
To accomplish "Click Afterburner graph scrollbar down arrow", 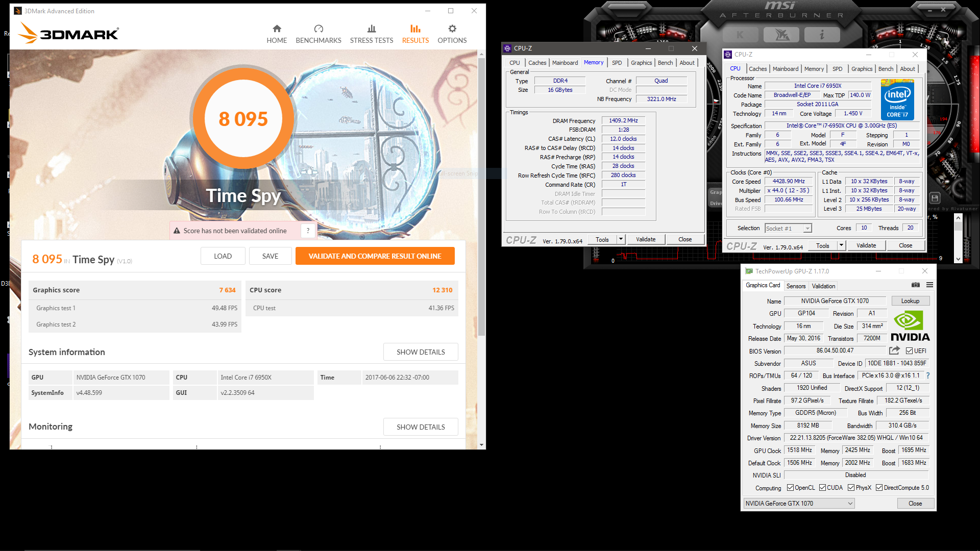I will (958, 259).
